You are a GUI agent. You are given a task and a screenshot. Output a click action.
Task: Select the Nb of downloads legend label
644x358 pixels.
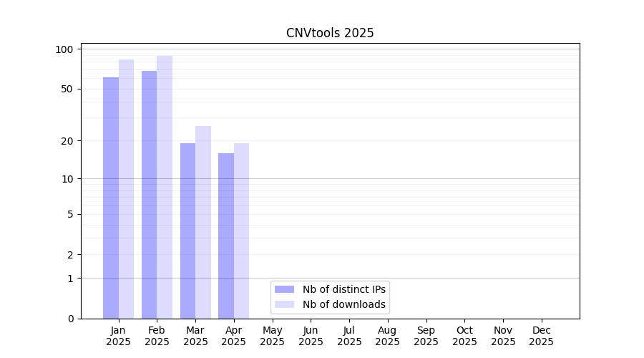[343, 304]
